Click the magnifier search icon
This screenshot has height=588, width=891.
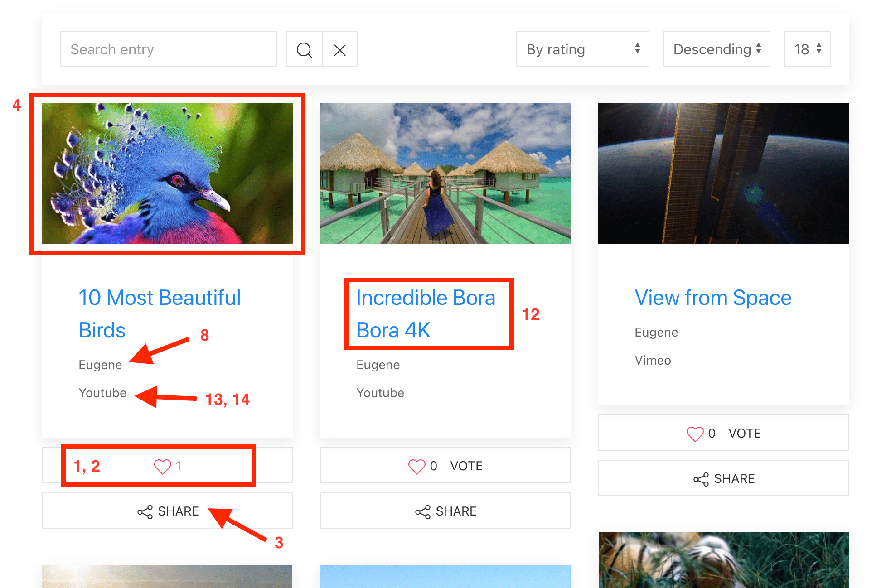(304, 49)
